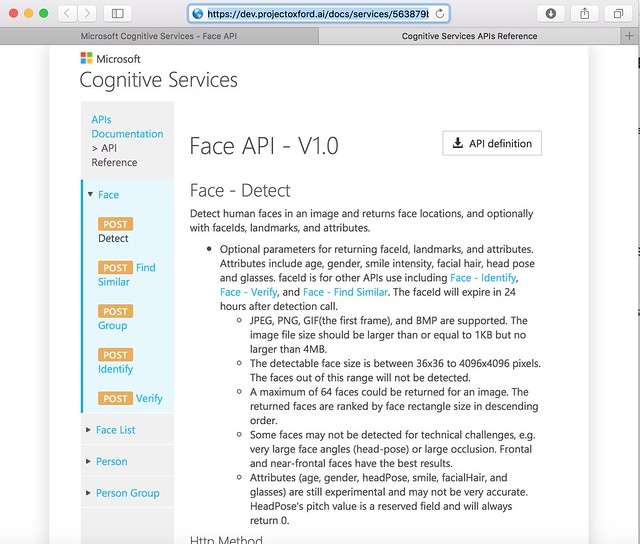Open the Safari downloads button
640x544 pixels.
(551, 13)
